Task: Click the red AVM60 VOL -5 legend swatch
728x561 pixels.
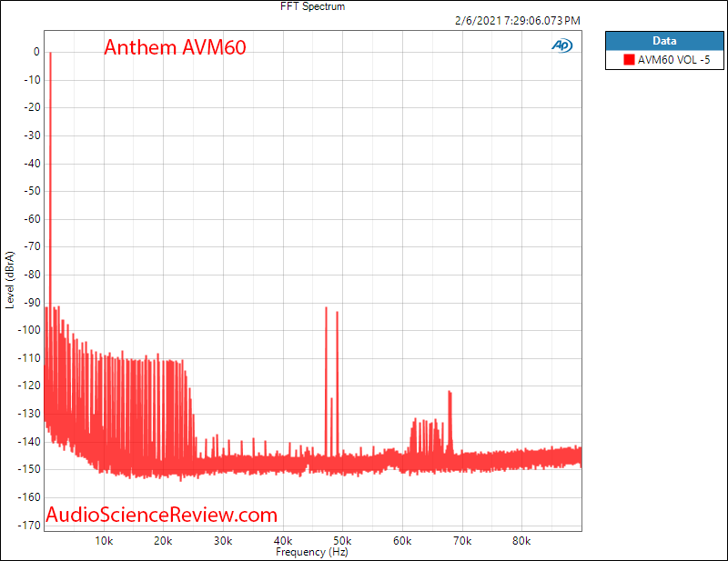Action: click(629, 59)
